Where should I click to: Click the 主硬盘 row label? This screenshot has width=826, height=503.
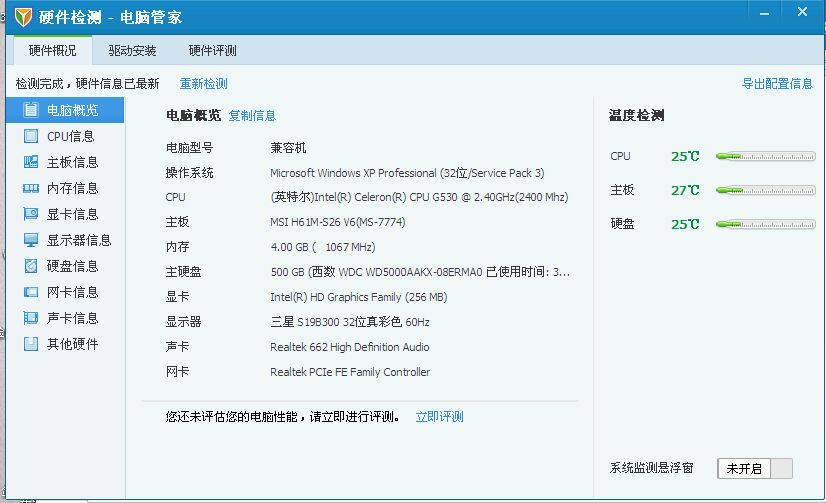point(183,272)
